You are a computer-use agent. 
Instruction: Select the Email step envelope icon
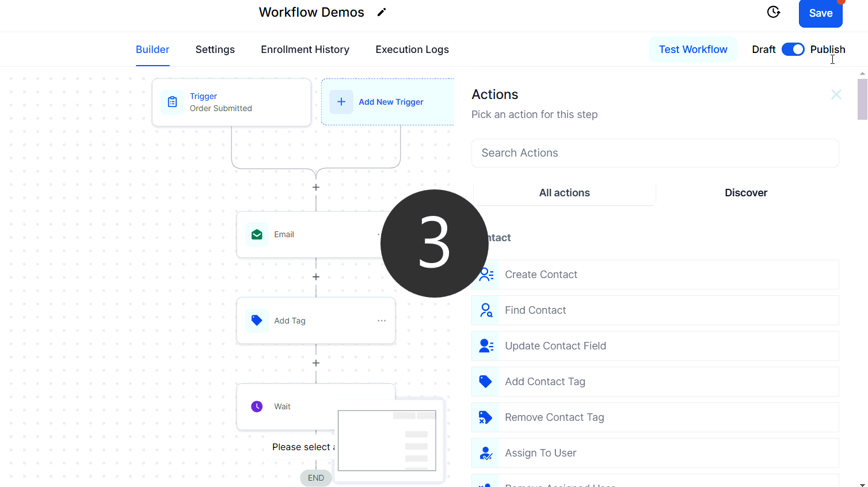coord(257,234)
